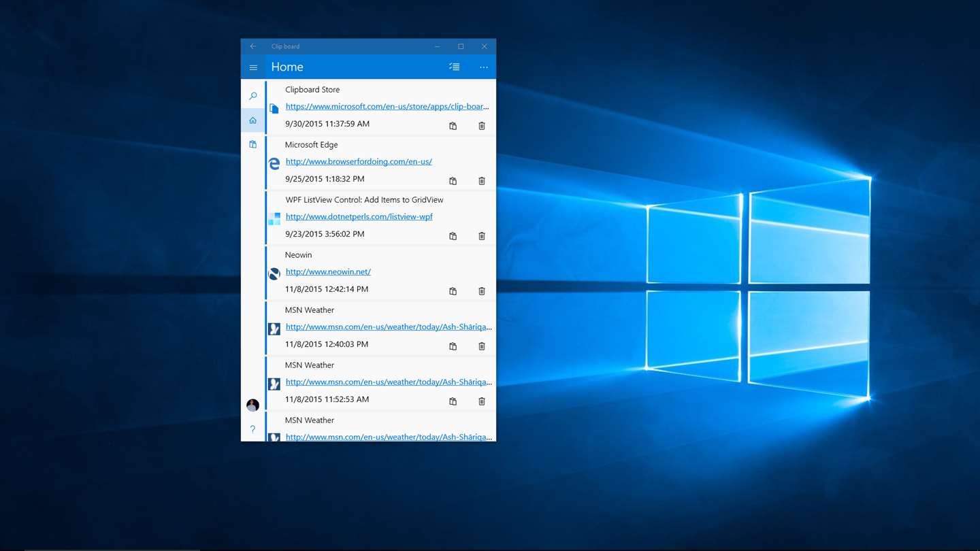Delete the WPF ListView Control entry
The image size is (980, 551).
(482, 236)
